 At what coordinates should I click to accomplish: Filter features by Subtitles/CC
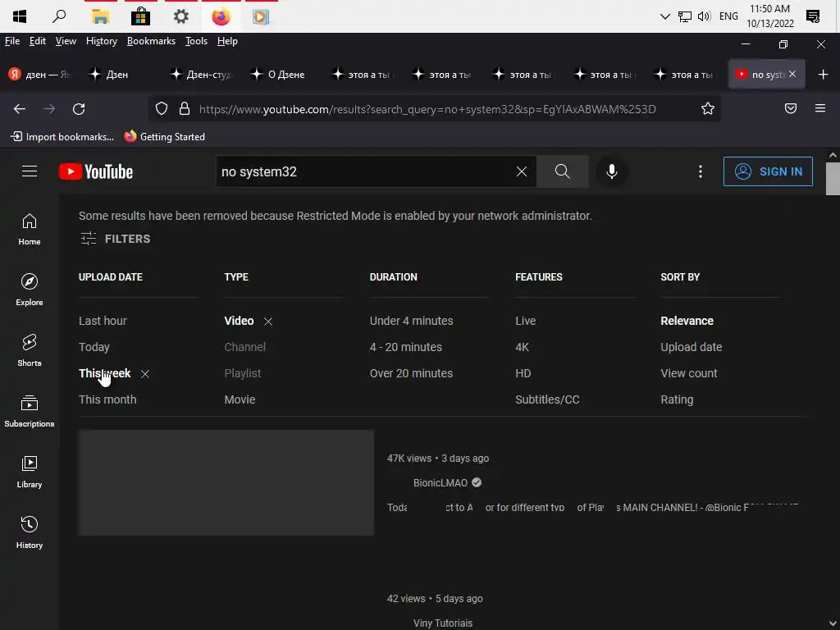coord(547,399)
